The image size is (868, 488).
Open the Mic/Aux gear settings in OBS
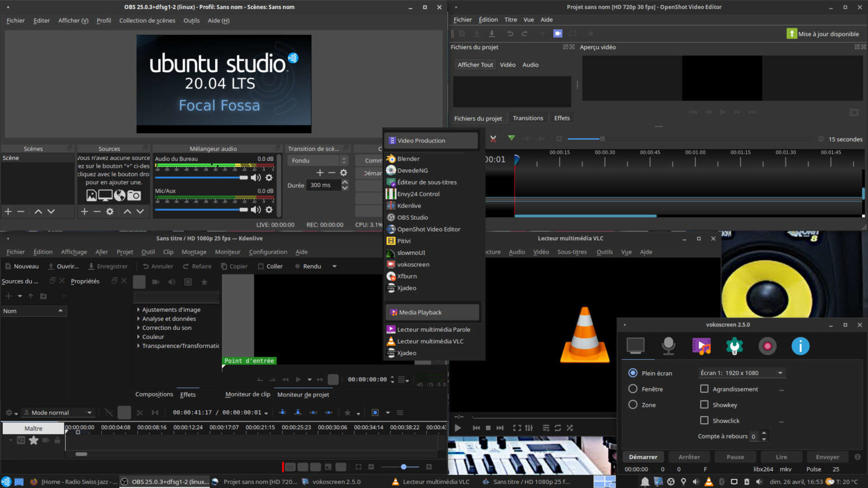tap(269, 209)
